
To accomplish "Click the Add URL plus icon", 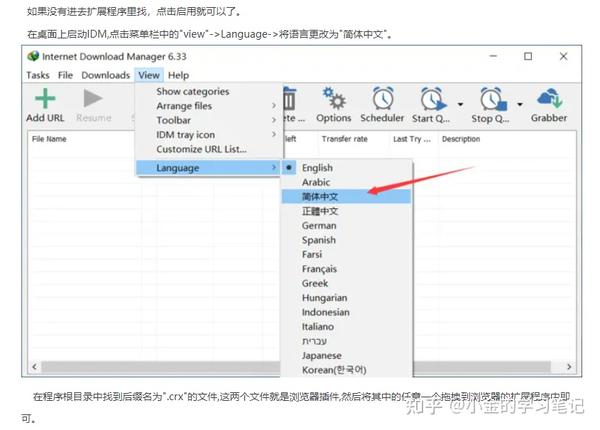I will [x=45, y=99].
